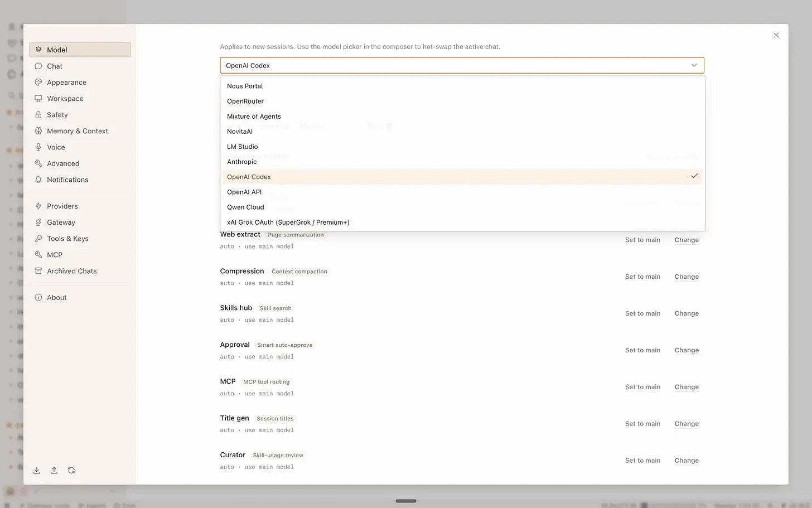
Task: Choose Nous Portal from provider list
Action: click(462, 86)
